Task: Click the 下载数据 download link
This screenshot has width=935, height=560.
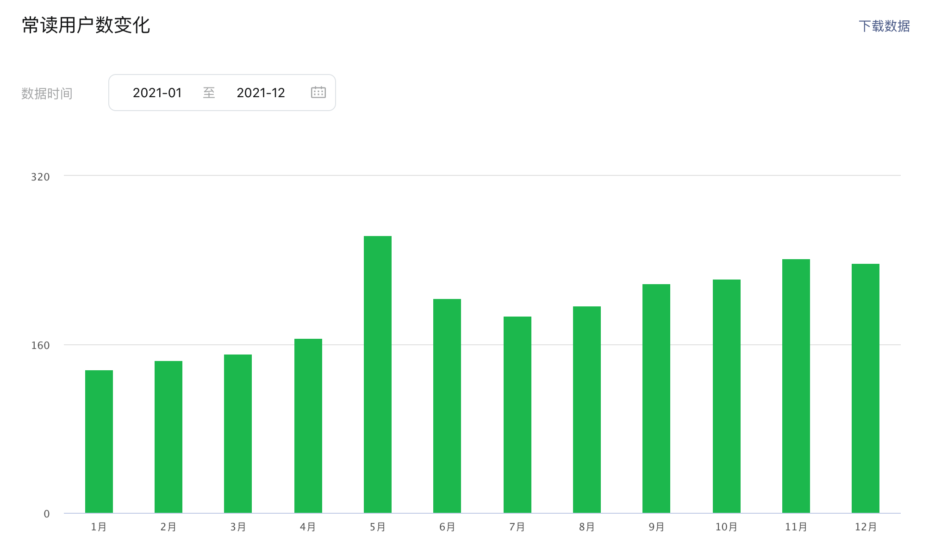Action: (884, 26)
